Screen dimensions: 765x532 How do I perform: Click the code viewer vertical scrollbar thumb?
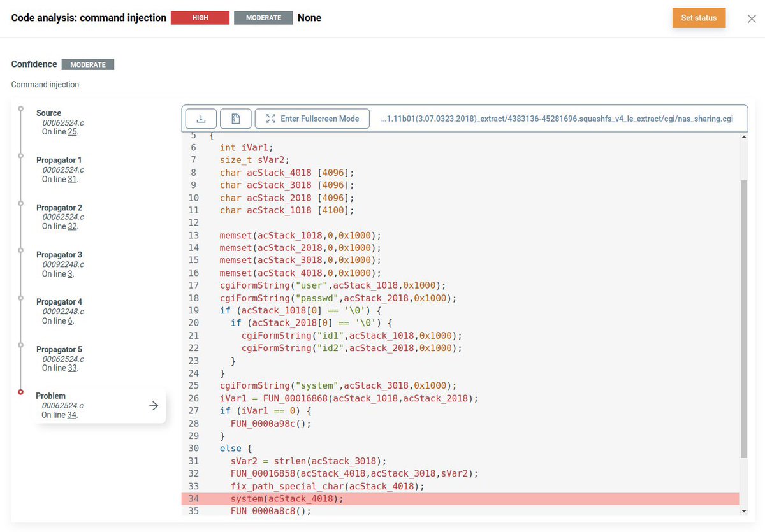pos(744,319)
